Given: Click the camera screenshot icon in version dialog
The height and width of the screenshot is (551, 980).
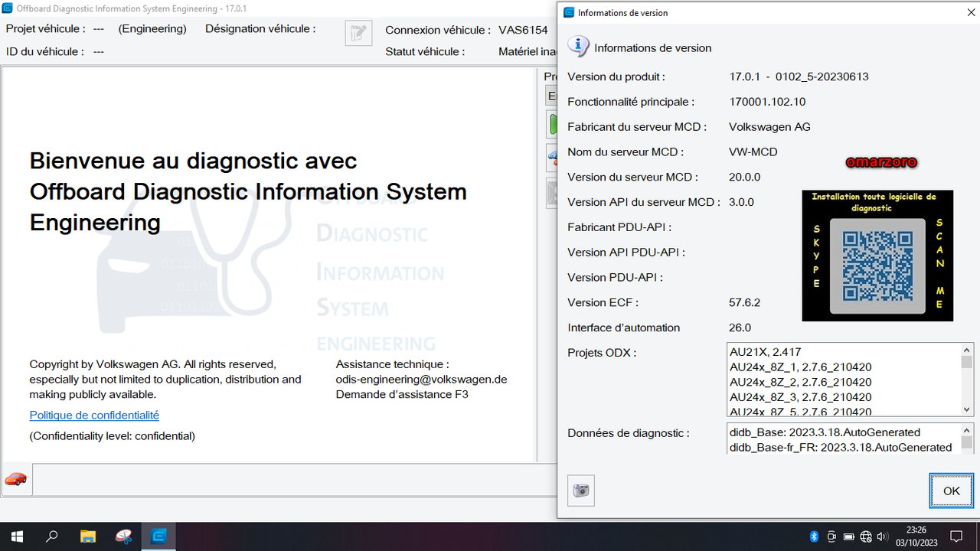Looking at the screenshot, I should click(581, 491).
